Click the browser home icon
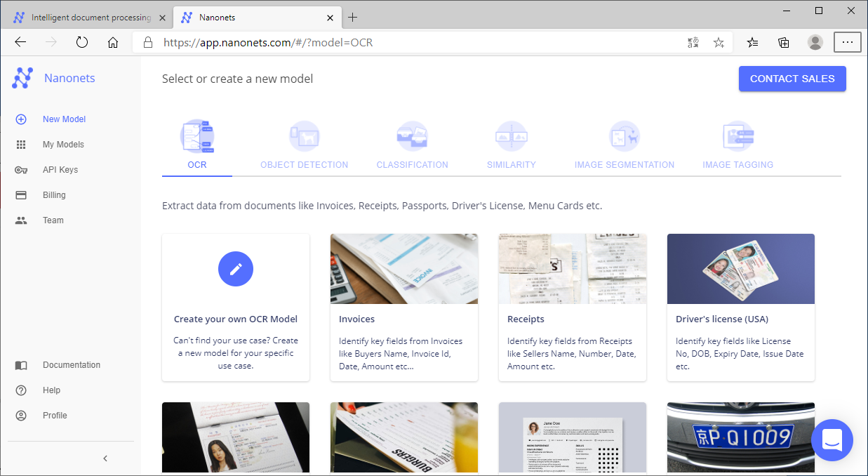868x476 pixels. pyautogui.click(x=113, y=42)
